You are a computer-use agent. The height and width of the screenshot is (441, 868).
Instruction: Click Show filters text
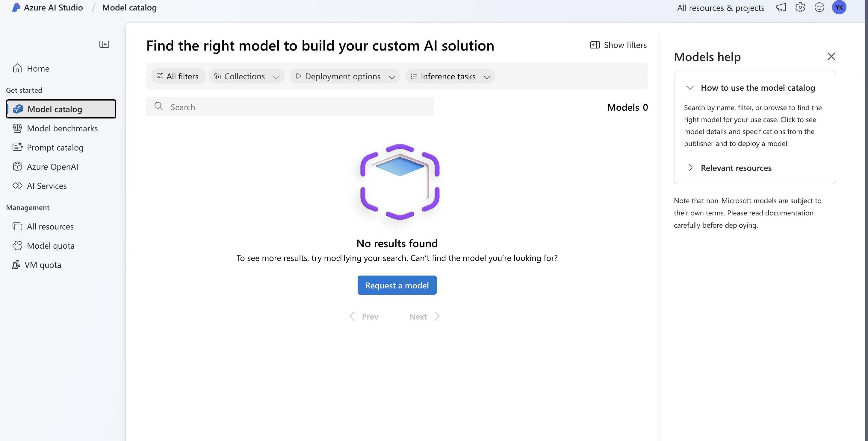pos(625,45)
